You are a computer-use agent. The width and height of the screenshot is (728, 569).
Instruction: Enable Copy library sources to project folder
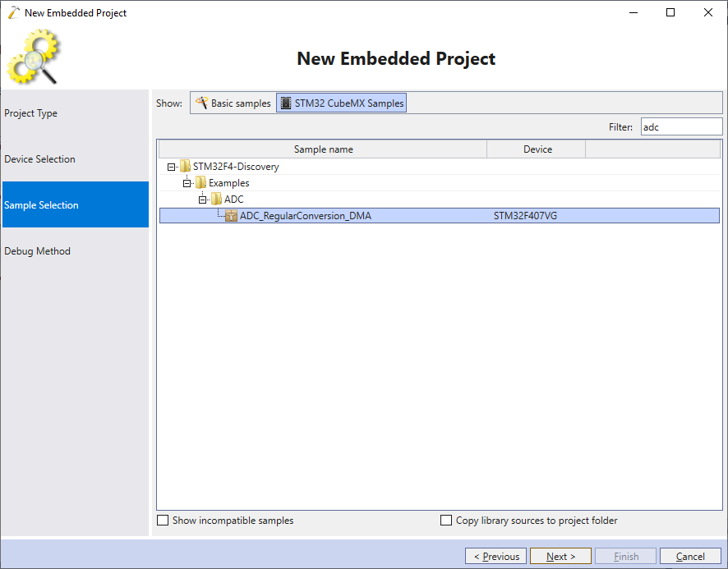445,521
